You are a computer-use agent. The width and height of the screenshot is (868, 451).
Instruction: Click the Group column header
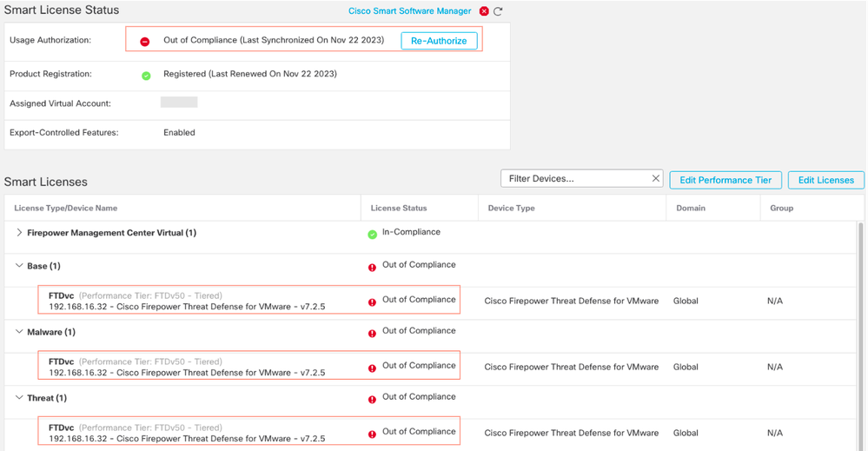782,208
